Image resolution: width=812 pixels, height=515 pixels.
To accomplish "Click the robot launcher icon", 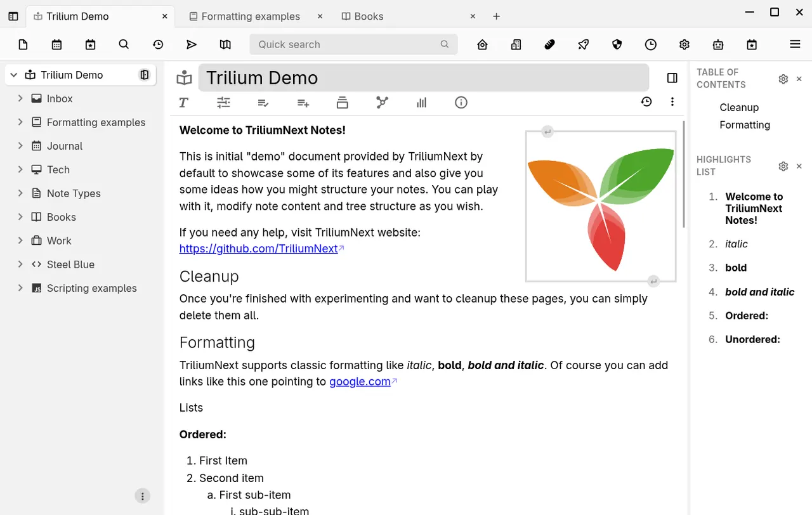I will [718, 44].
